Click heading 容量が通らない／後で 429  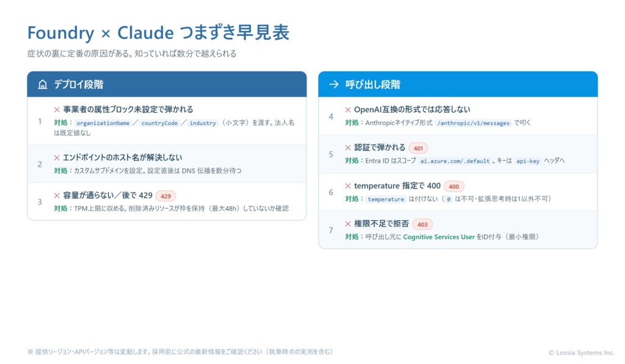107,196
